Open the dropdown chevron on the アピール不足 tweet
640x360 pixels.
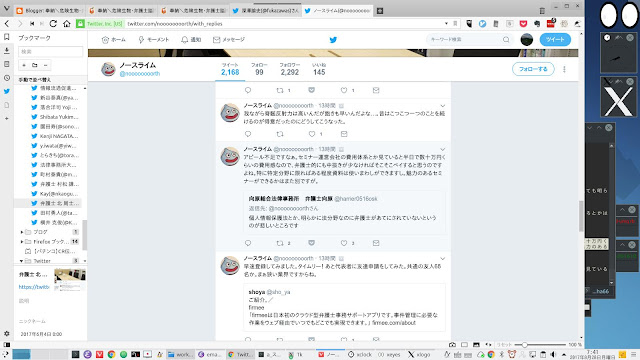(442, 149)
